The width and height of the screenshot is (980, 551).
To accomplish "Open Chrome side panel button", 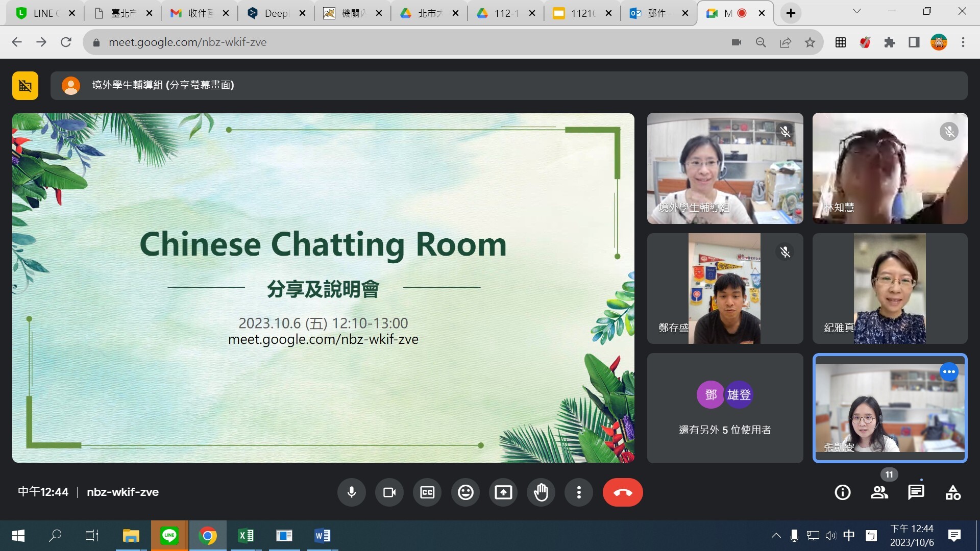I will [914, 42].
